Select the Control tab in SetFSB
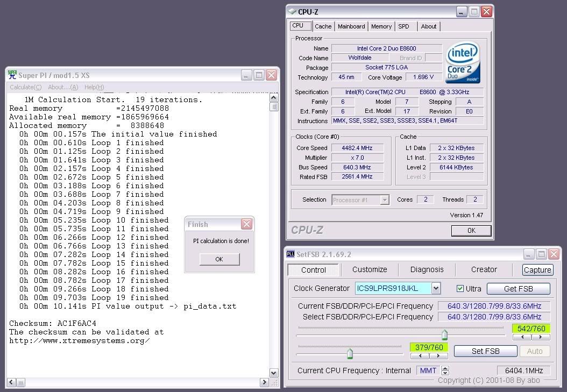Viewport: 567px width, 392px height. [x=313, y=270]
